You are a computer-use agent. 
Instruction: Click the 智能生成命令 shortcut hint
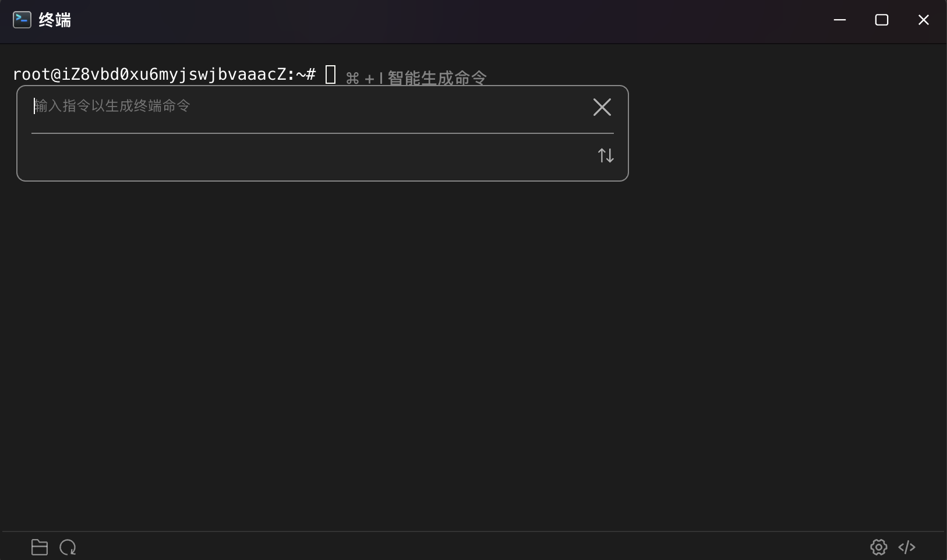click(x=436, y=77)
